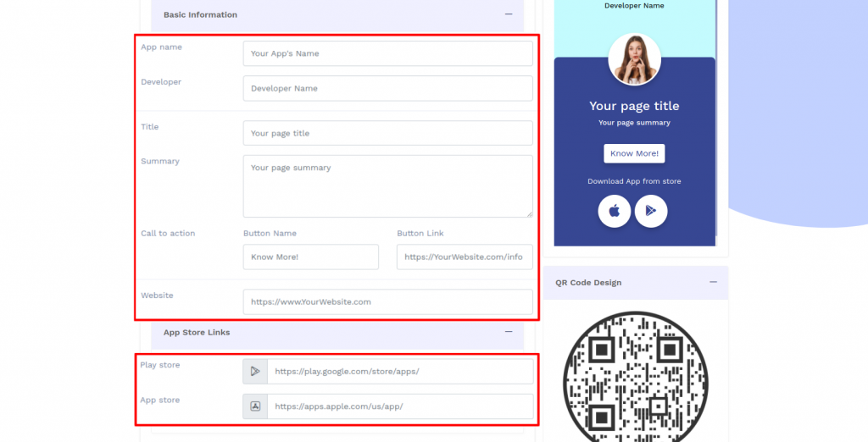Collapse the Basic Information section

509,14
